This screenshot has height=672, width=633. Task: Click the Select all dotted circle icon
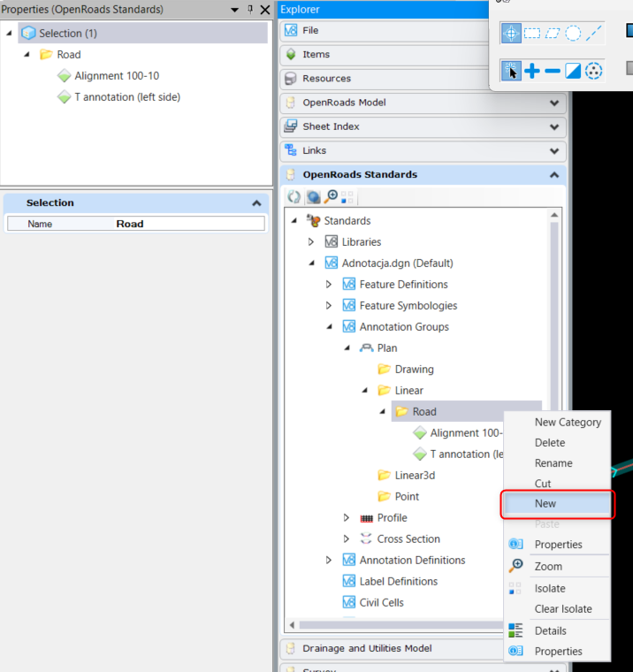pyautogui.click(x=593, y=71)
